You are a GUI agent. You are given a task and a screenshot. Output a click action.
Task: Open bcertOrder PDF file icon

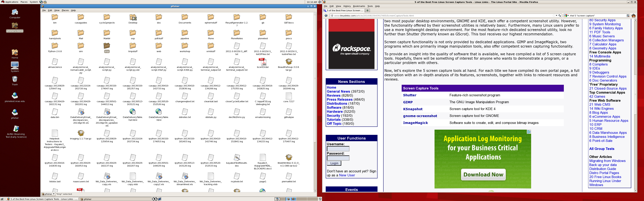[262, 61]
